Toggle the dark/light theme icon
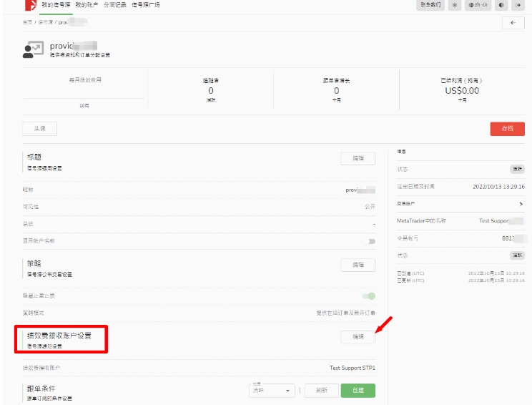 (501, 5)
